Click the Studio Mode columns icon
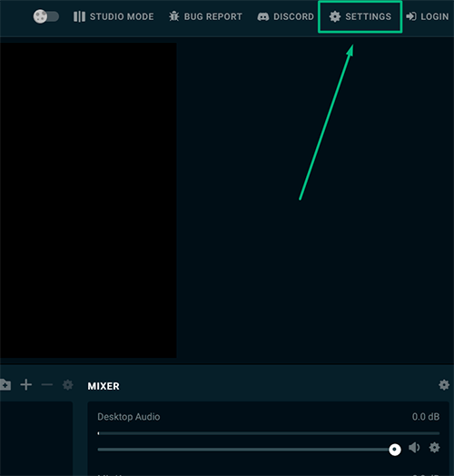The image size is (454, 476). (x=79, y=16)
